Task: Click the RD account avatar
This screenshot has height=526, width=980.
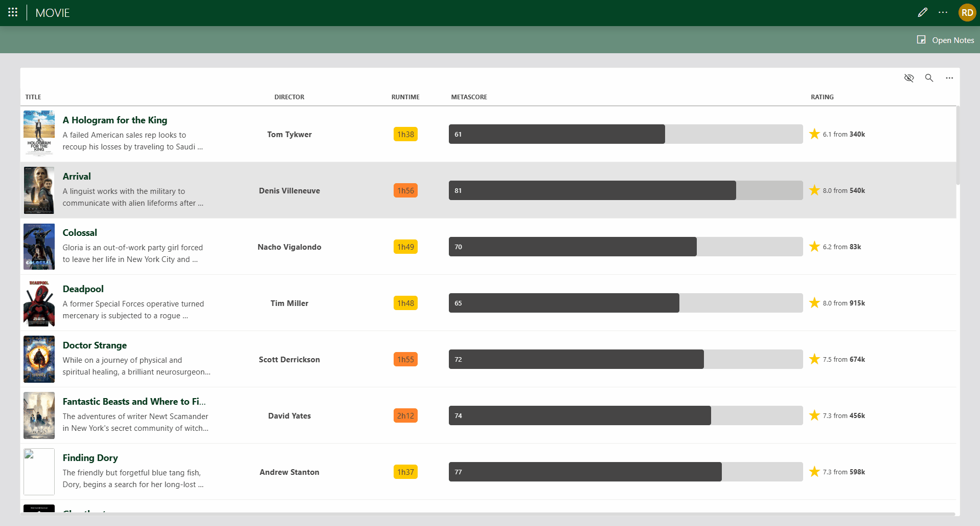Action: [966, 12]
